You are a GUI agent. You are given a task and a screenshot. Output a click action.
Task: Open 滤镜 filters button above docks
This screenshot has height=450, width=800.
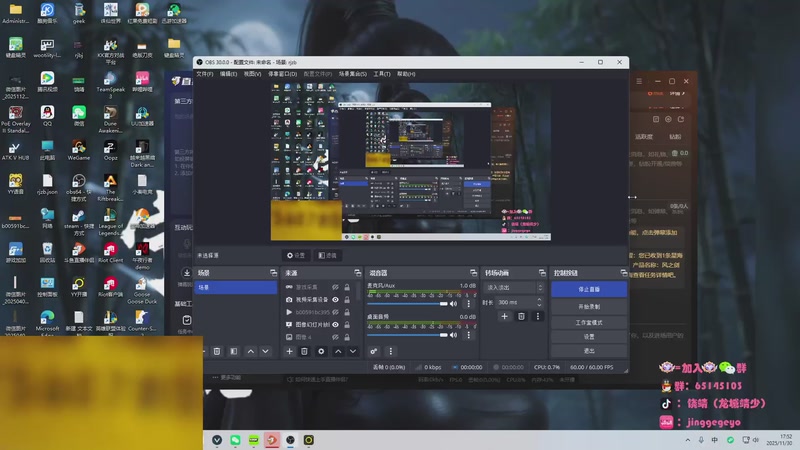pyautogui.click(x=328, y=255)
